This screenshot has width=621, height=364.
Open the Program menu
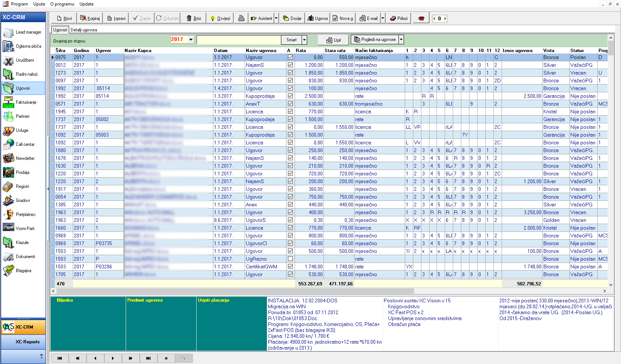tap(19, 4)
